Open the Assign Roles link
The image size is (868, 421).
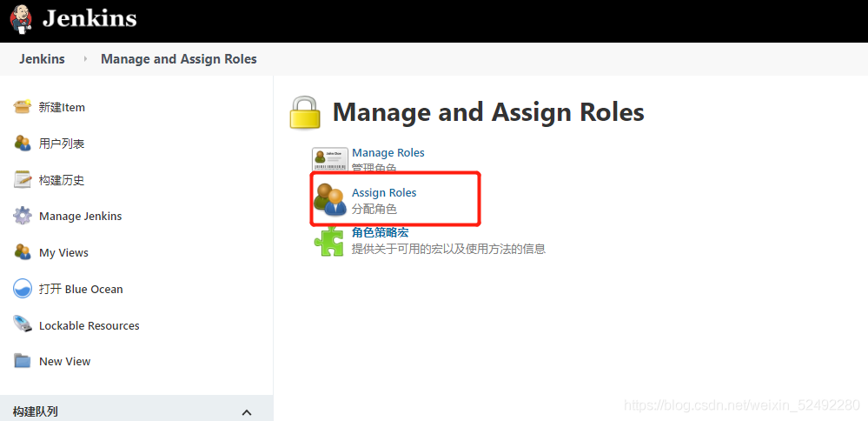pyautogui.click(x=384, y=193)
